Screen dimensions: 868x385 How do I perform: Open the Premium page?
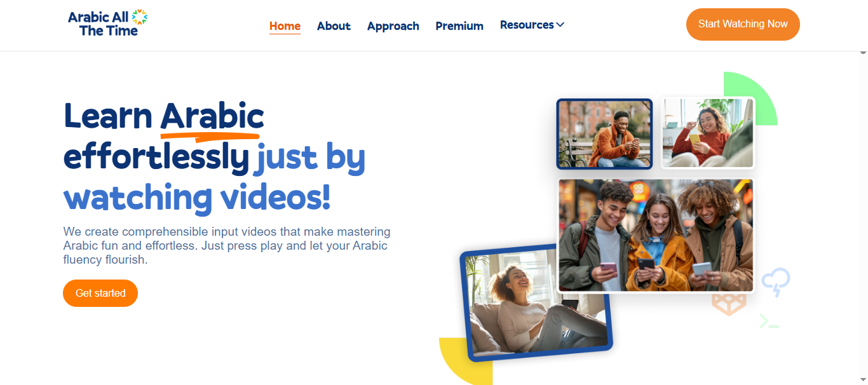[x=459, y=26]
